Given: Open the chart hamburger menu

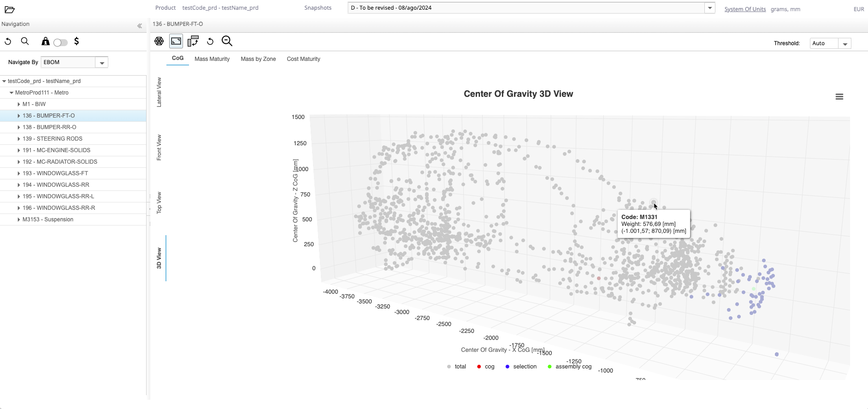Looking at the screenshot, I should point(839,97).
